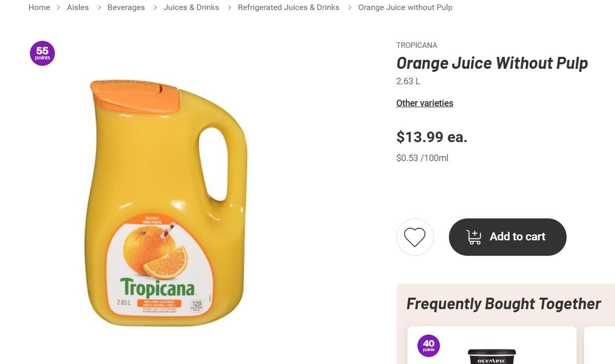Click the chevron right after Home breadcrumb
This screenshot has height=364, width=615.
(x=58, y=7)
